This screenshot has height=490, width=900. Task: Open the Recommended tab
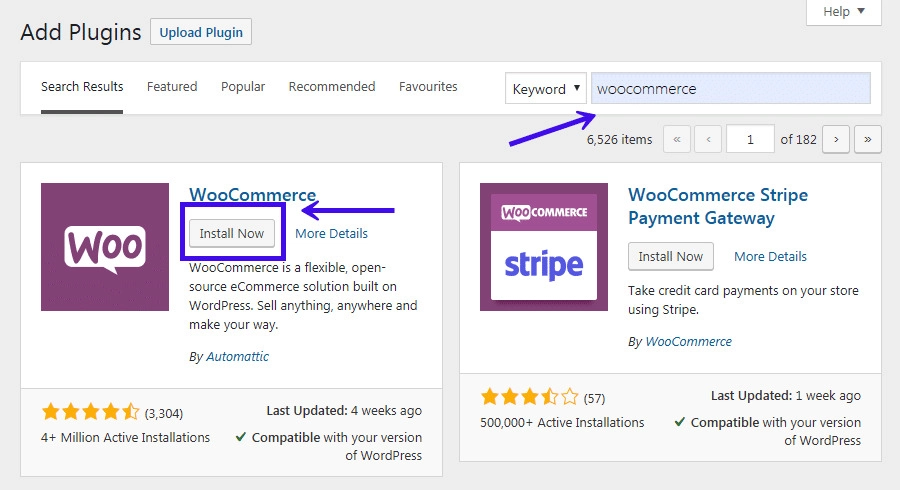(x=332, y=87)
